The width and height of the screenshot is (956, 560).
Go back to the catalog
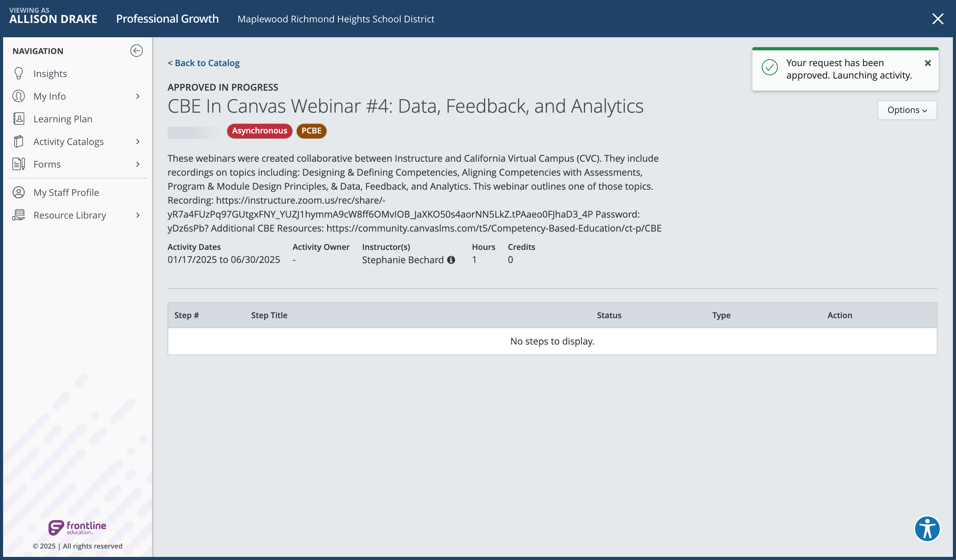pyautogui.click(x=204, y=63)
